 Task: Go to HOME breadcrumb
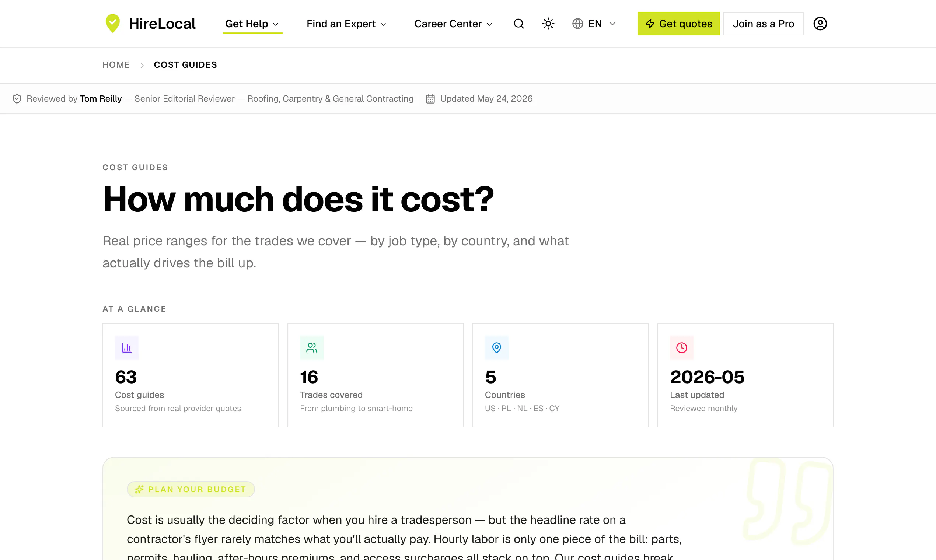pos(116,65)
